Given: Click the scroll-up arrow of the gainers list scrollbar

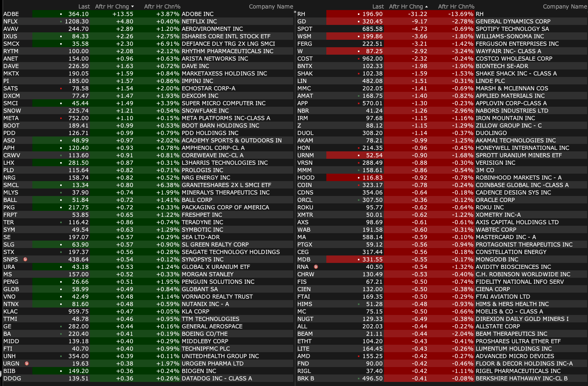Looking at the screenshot, I should coord(295,12).
